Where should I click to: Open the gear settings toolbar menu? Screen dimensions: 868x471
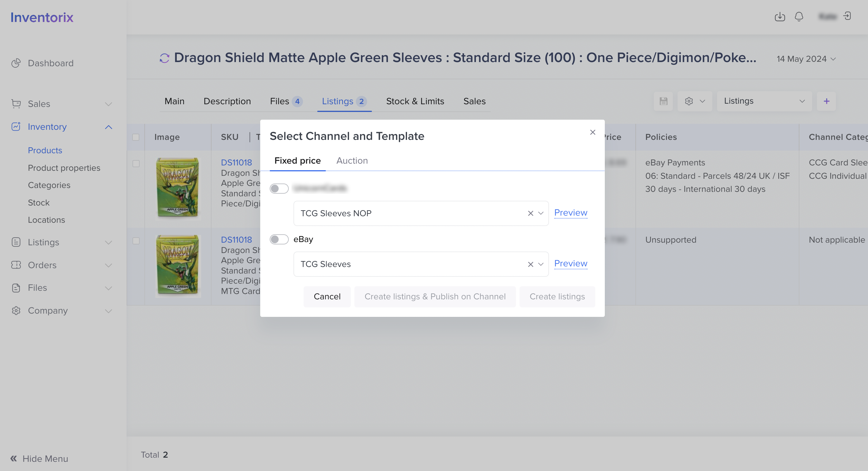pos(695,101)
